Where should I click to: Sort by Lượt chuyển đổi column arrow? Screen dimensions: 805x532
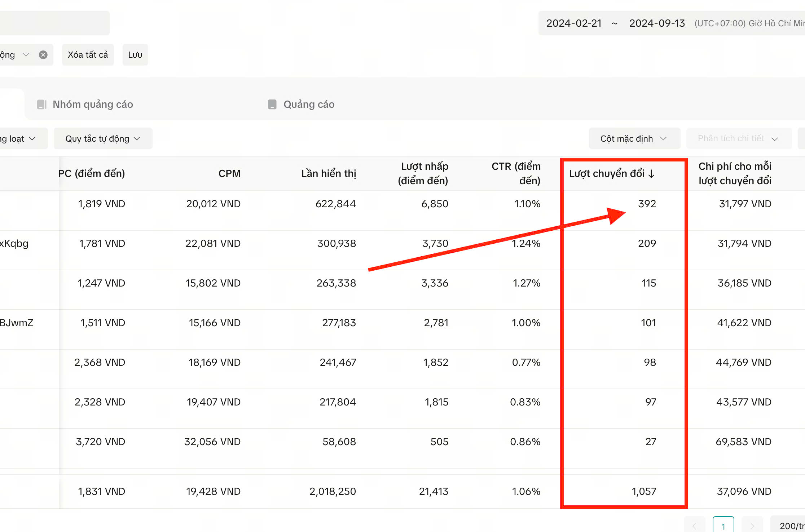651,174
